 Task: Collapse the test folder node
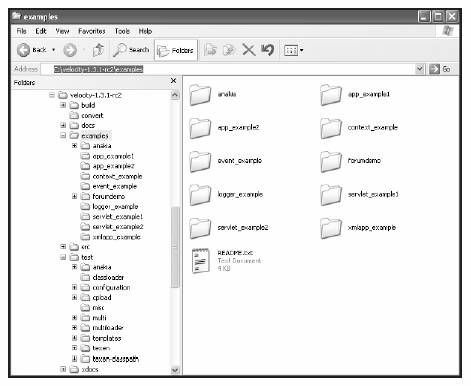[63, 257]
